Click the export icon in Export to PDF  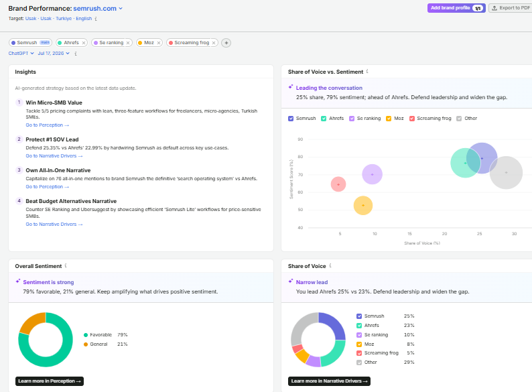click(494, 8)
